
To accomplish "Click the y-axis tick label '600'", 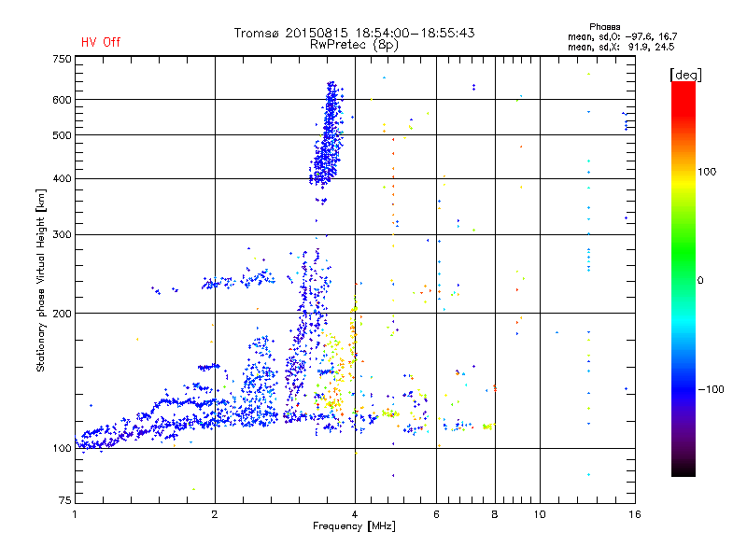I will [63, 100].
